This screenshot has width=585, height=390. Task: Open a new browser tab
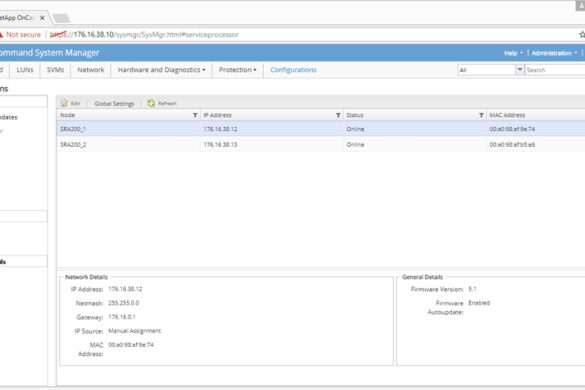[x=61, y=18]
